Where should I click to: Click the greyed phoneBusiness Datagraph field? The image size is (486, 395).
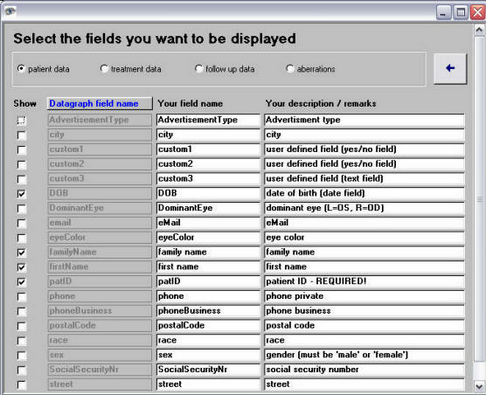click(x=100, y=311)
